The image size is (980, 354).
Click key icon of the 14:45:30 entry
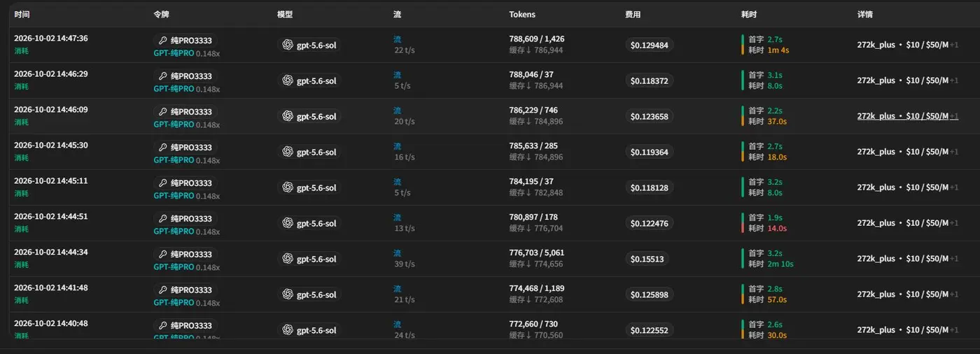[x=163, y=148]
